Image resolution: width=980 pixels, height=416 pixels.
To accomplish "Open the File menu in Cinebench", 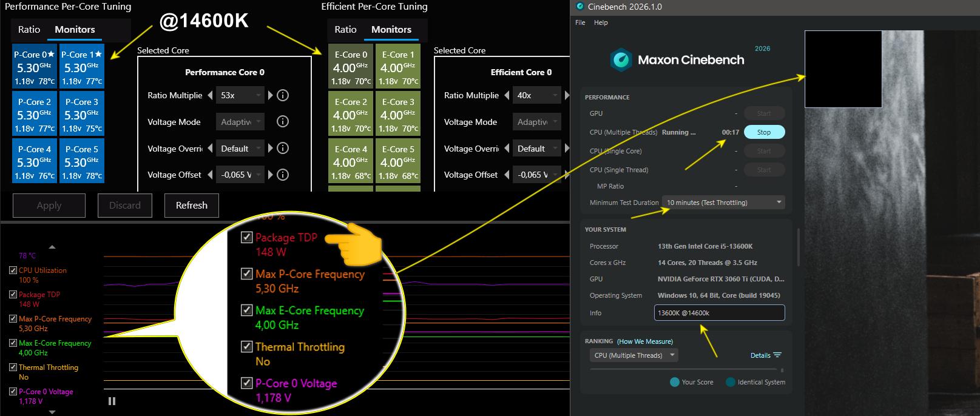I will pyautogui.click(x=580, y=22).
